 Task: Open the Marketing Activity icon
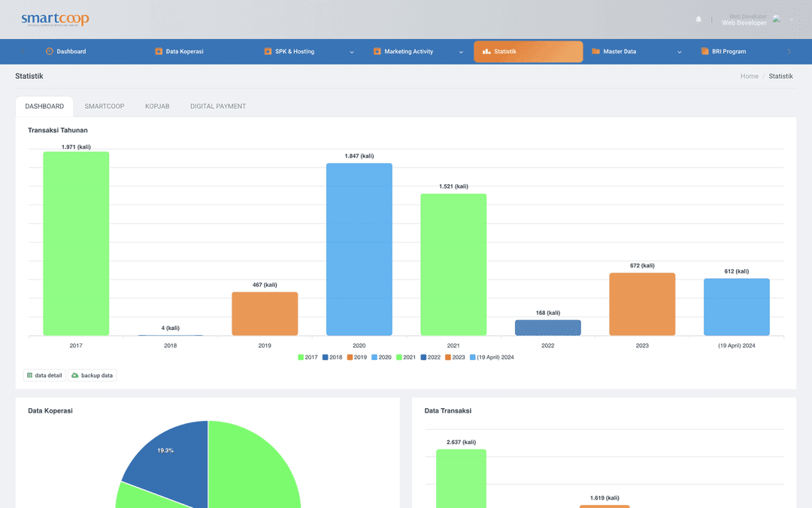click(376, 51)
